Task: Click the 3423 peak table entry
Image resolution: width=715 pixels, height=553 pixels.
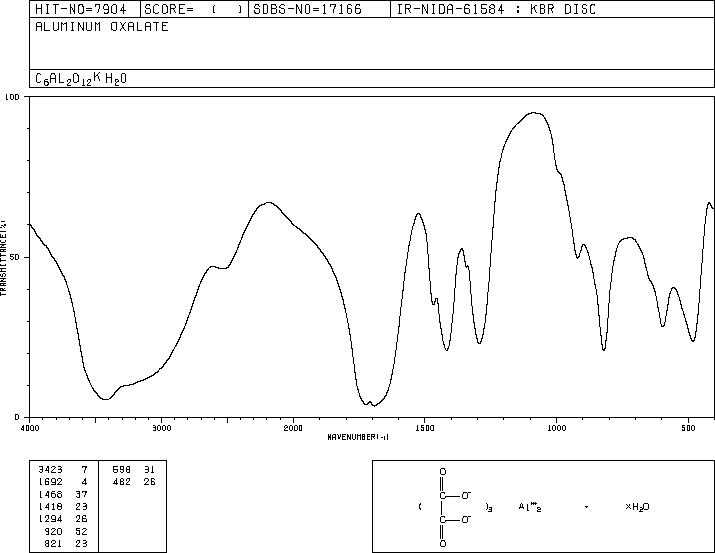Action: tap(63, 469)
